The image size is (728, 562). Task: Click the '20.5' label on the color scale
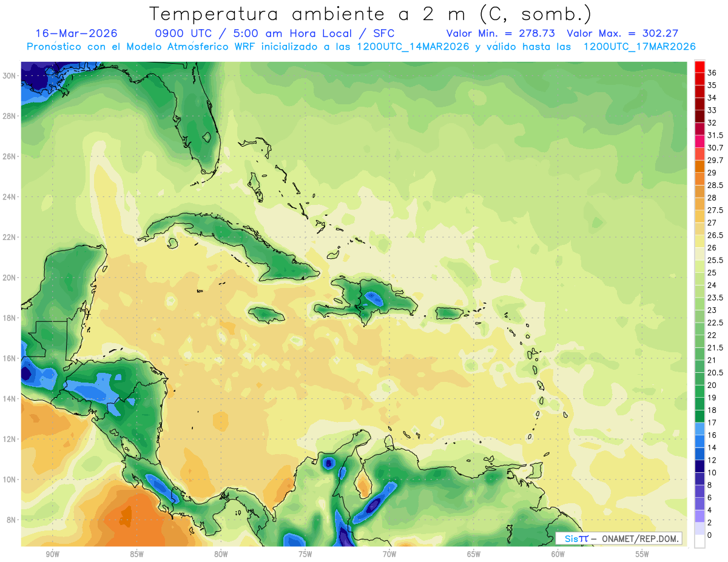(x=715, y=373)
